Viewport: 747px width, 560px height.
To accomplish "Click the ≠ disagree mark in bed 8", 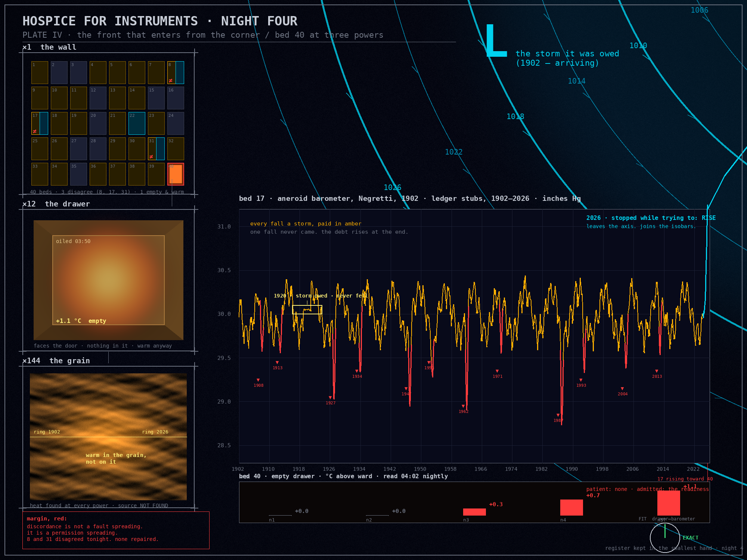I will point(171,81).
